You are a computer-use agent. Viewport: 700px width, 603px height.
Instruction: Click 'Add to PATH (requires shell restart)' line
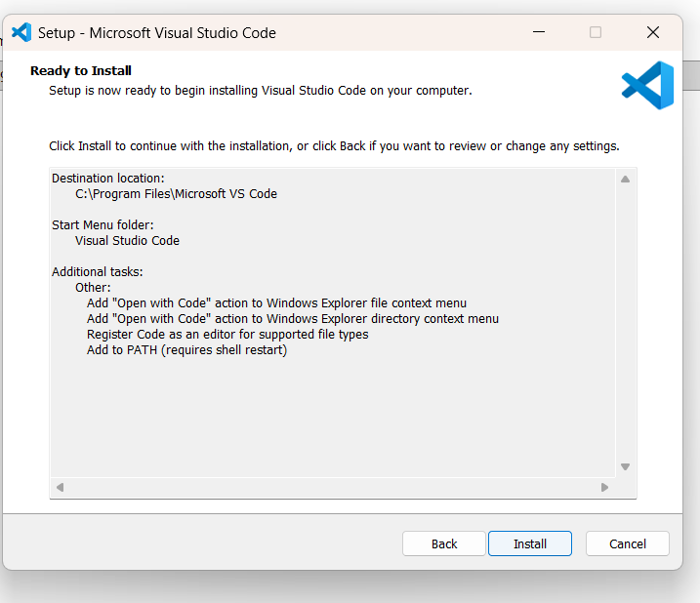[x=187, y=350]
